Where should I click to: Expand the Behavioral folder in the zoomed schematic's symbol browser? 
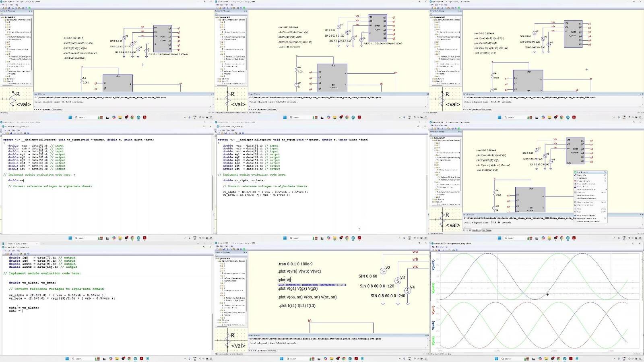point(219,321)
